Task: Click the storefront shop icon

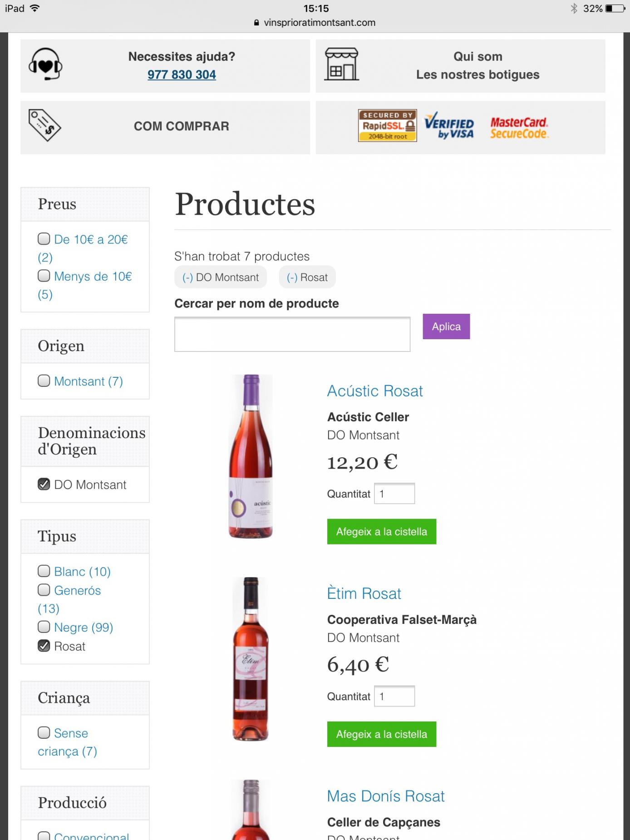Action: click(341, 64)
